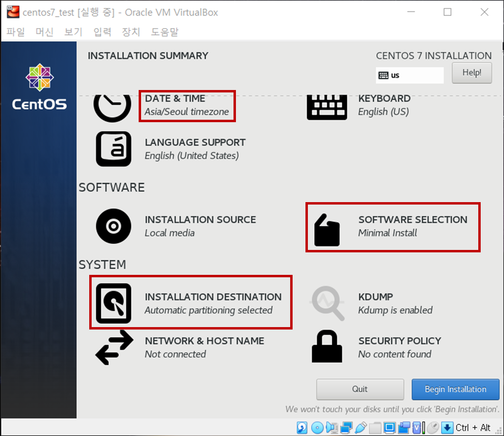
Task: Click the Quit button
Action: click(x=360, y=389)
